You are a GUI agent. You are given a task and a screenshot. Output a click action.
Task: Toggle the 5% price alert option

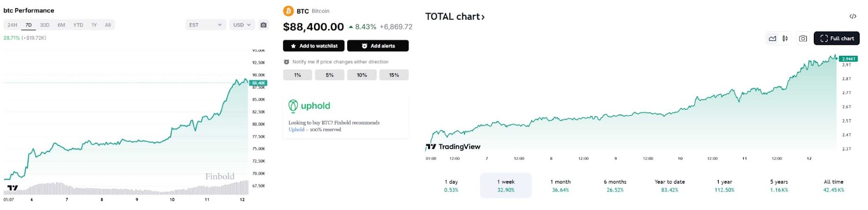click(329, 75)
